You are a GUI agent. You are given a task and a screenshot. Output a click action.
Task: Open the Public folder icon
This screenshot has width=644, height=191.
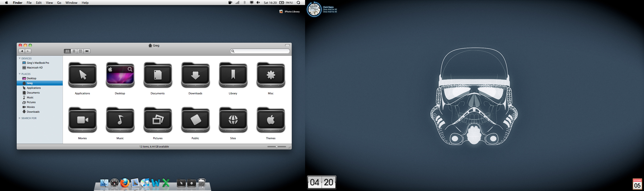[195, 120]
